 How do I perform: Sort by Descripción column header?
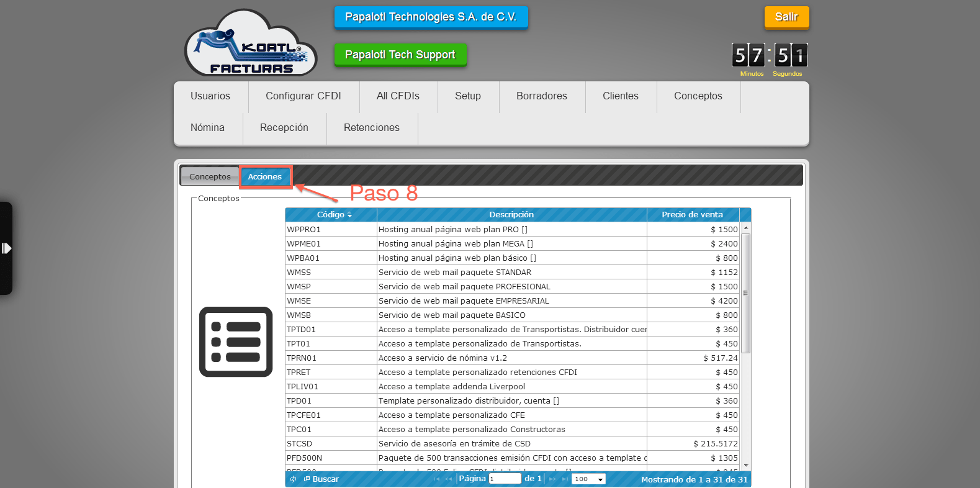511,215
